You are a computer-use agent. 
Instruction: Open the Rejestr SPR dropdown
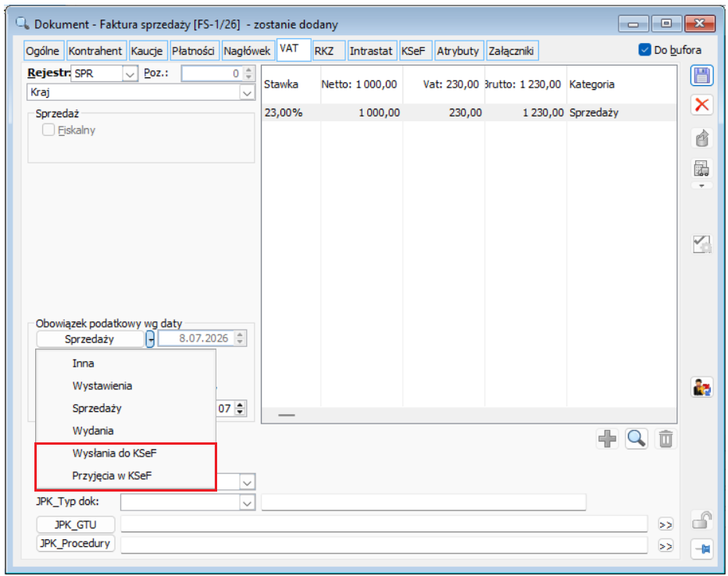coord(130,73)
